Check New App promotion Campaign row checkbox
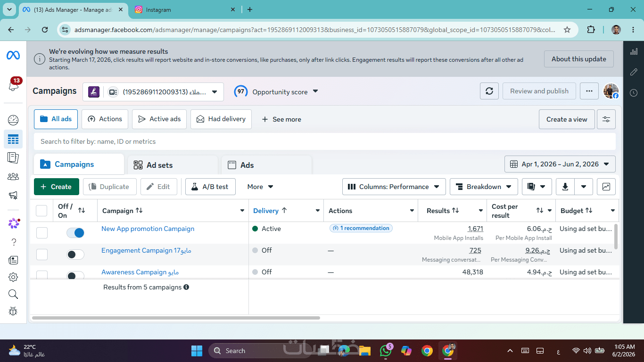 (42, 233)
